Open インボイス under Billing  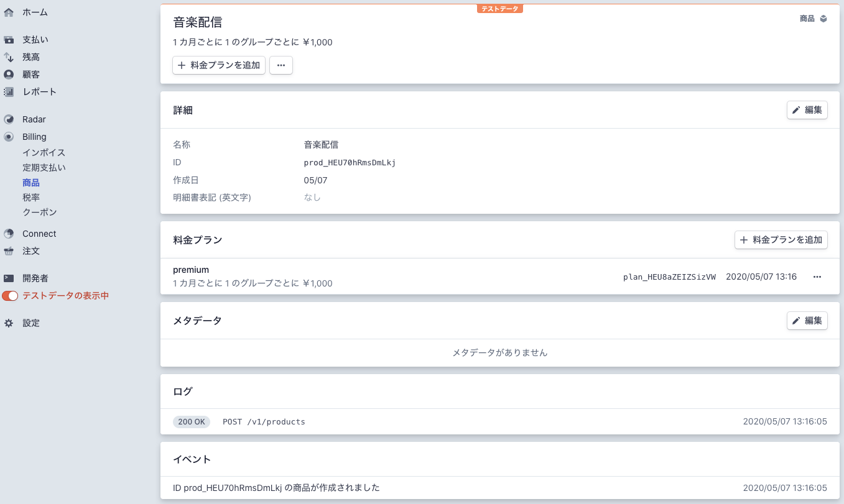pos(44,153)
